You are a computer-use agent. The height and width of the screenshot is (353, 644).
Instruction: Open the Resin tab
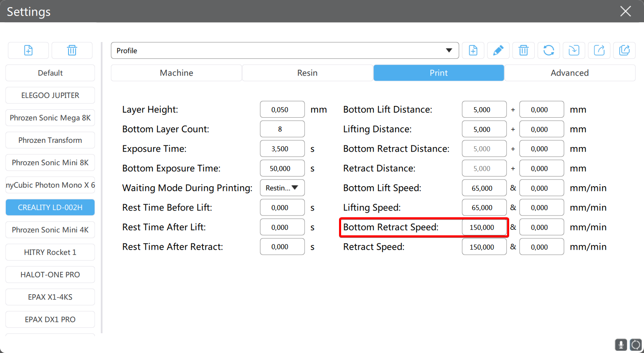tap(308, 73)
